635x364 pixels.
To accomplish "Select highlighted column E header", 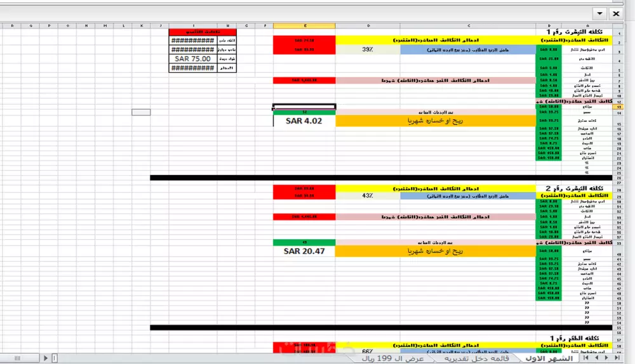I will coord(305,25).
